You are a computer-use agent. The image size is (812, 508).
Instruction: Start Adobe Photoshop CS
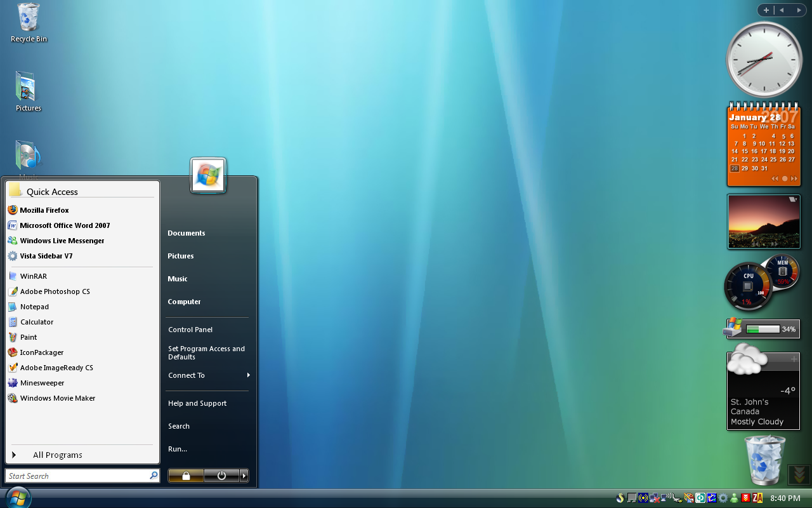point(81,291)
